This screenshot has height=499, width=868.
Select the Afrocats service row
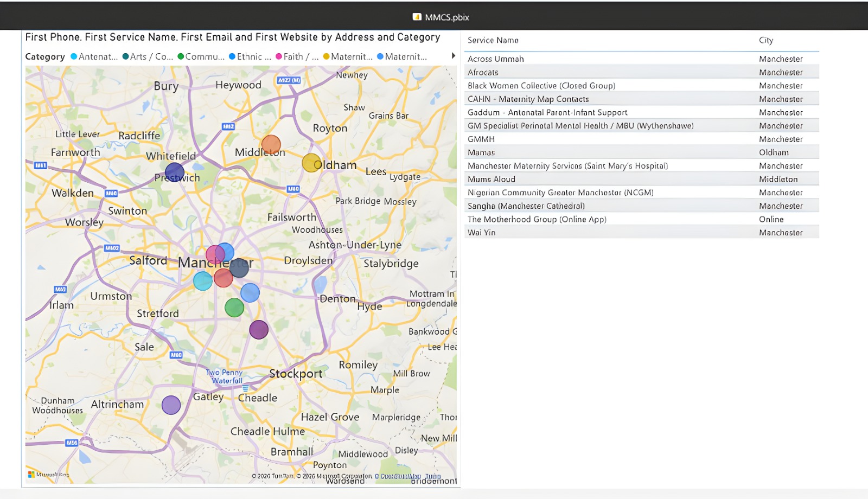point(642,72)
